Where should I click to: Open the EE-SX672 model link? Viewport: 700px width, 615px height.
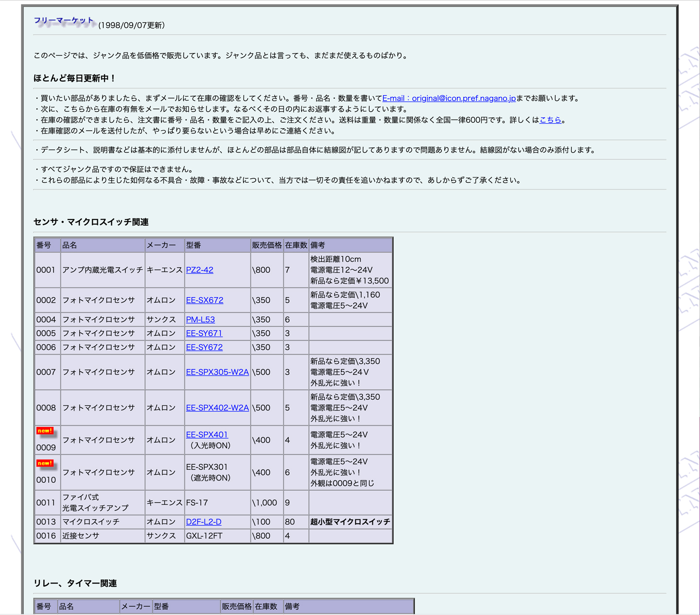click(x=205, y=300)
